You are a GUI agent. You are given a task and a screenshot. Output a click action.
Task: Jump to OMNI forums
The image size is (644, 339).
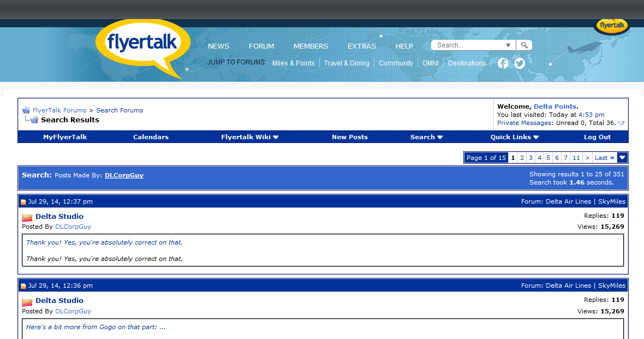431,63
